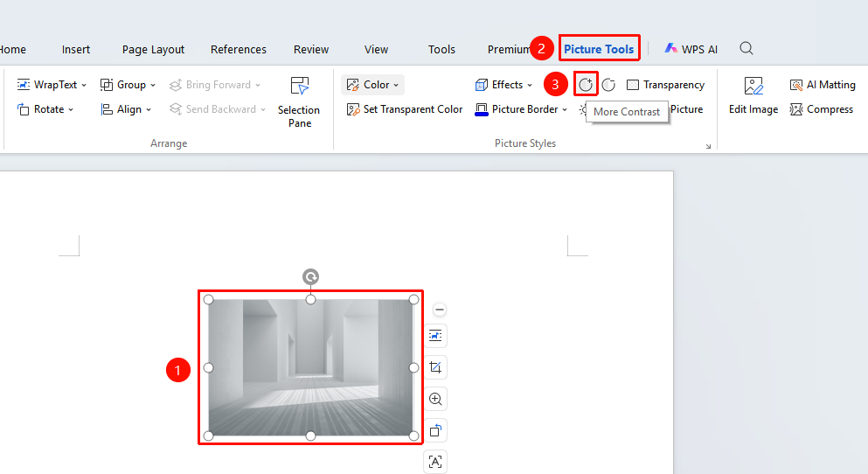Open the Effects dropdown
The height and width of the screenshot is (474, 868).
click(503, 85)
